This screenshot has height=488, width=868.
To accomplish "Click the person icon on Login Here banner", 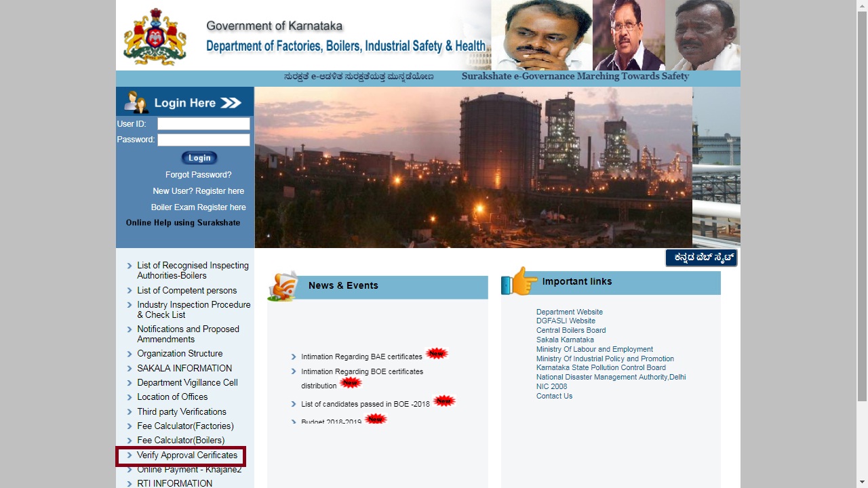I will coord(134,102).
